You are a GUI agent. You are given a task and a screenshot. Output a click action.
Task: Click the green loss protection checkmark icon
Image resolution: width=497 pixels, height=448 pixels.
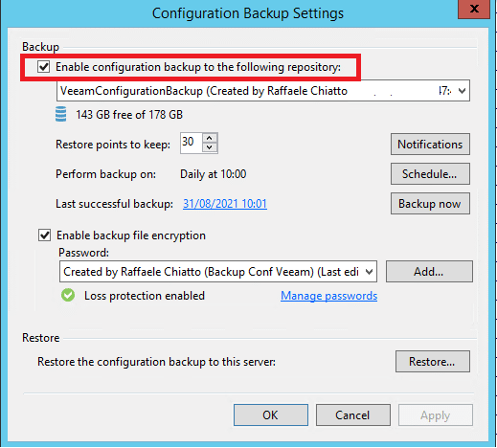pos(68,295)
